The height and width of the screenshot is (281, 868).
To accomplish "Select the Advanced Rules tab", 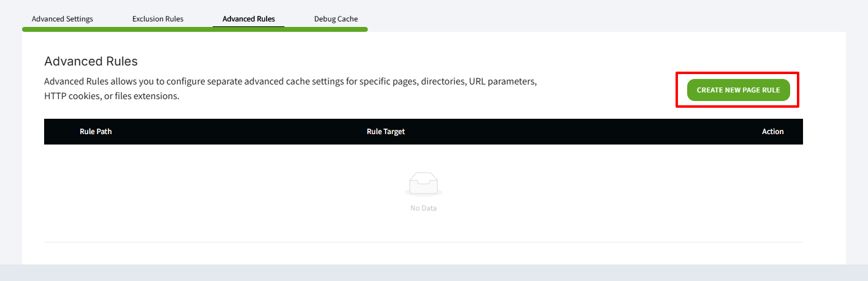I will pos(248,19).
